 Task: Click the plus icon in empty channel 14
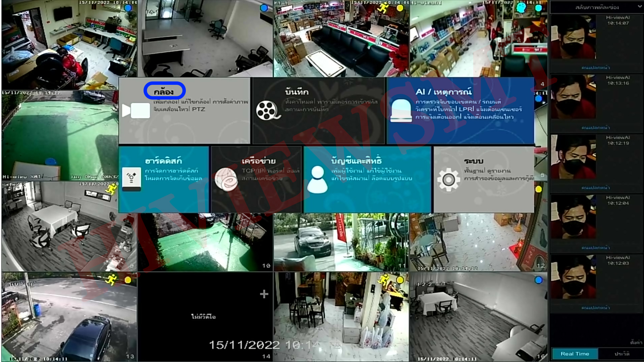pos(264,294)
